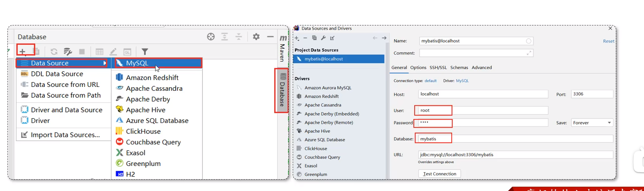The image size is (644, 191).
Task: Click the pencil edit icon in Database toolbar
Action: (x=113, y=52)
